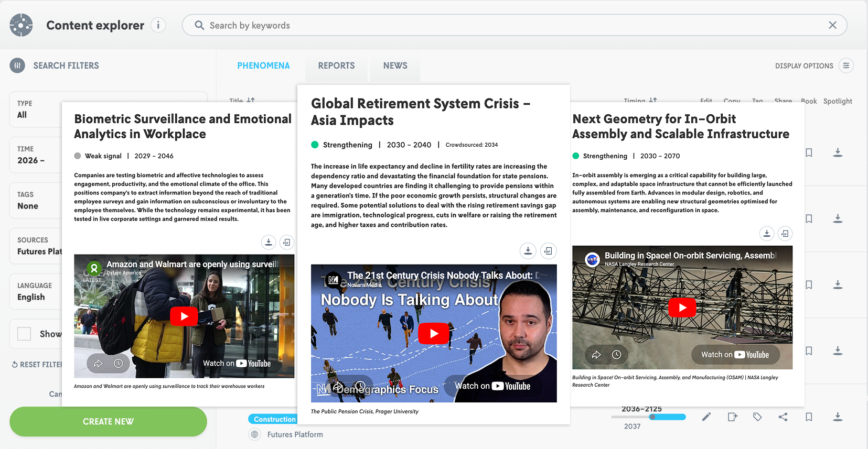Tag the 2036–2125 row
Screen dimensions: 868x449
point(757,417)
